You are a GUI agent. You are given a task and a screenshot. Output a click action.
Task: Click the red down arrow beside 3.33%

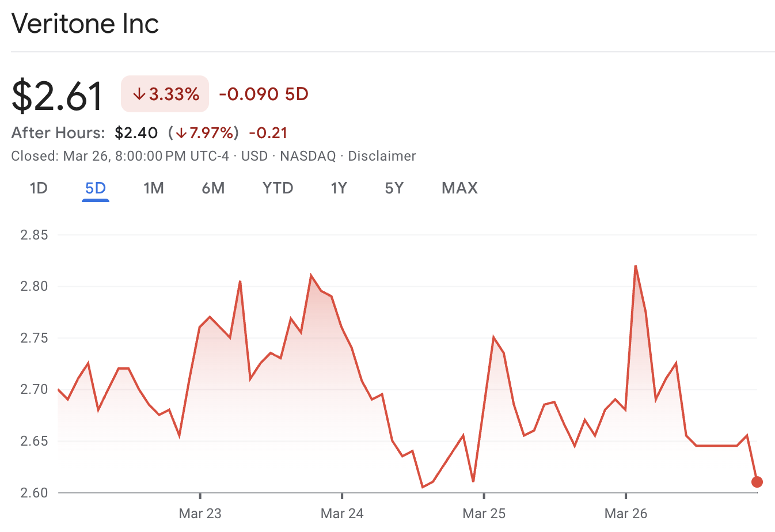(x=140, y=93)
